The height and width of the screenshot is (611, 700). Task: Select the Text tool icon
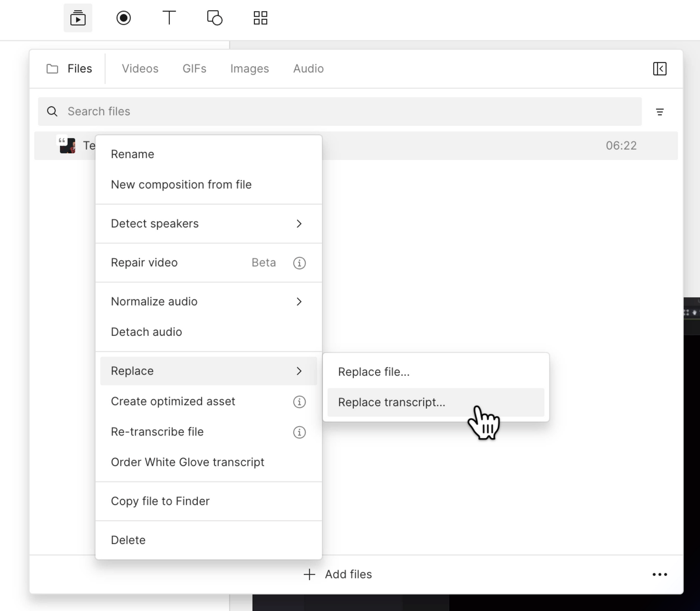(x=169, y=18)
